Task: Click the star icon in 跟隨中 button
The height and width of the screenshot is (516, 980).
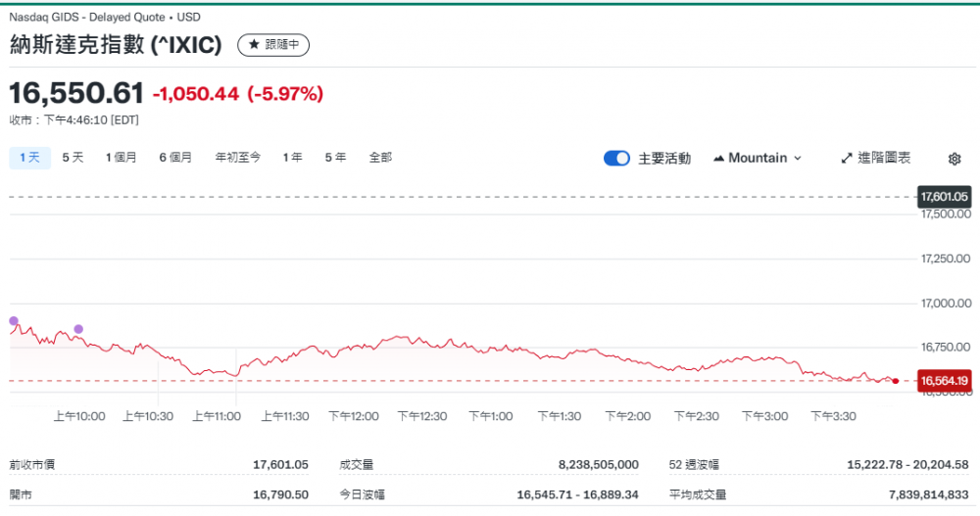Action: [254, 45]
